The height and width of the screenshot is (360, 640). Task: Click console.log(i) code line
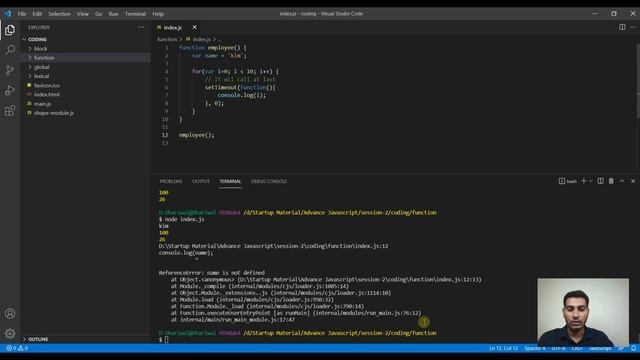click(242, 95)
